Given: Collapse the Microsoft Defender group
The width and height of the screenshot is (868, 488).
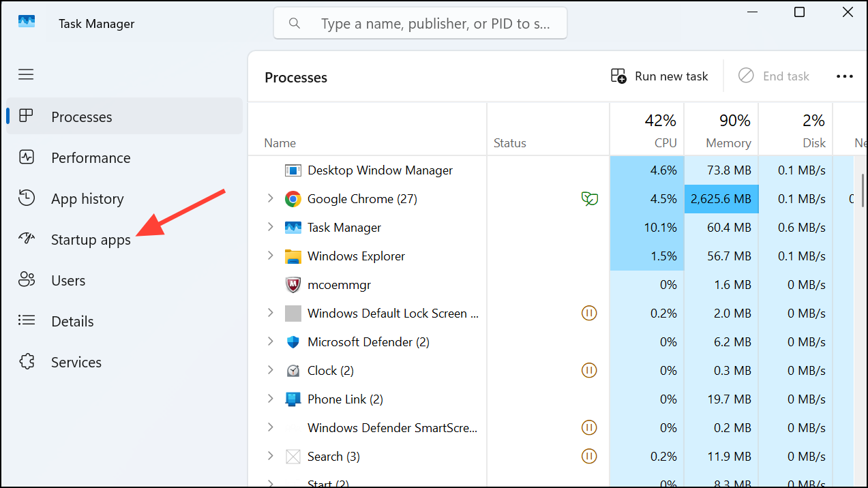Looking at the screenshot, I should tap(270, 341).
